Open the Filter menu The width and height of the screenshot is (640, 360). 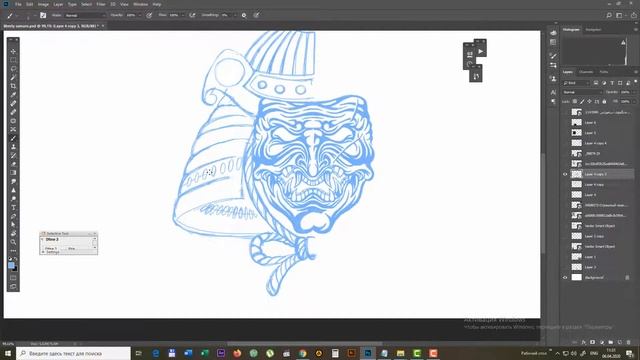[101, 4]
